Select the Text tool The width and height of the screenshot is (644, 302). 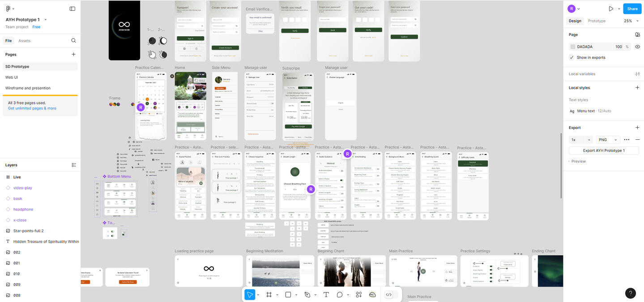326,294
